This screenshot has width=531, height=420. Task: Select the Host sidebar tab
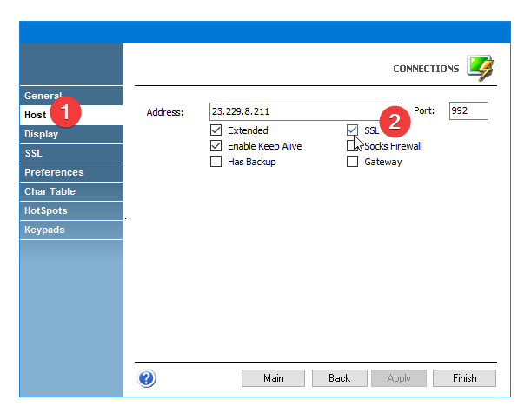tap(71, 115)
